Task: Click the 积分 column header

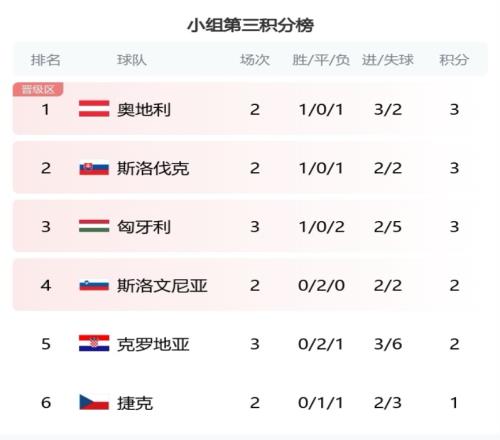Action: click(454, 60)
